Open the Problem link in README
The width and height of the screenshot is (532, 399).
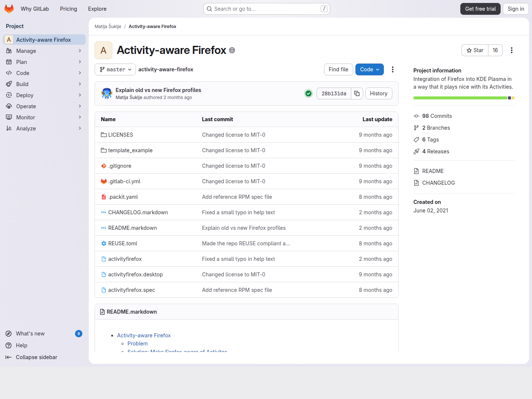137,344
